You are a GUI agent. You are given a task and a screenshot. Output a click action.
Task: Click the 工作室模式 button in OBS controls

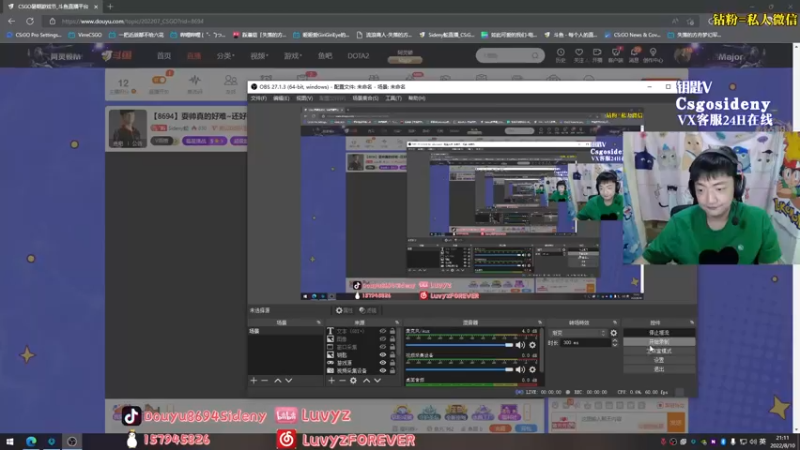point(659,351)
